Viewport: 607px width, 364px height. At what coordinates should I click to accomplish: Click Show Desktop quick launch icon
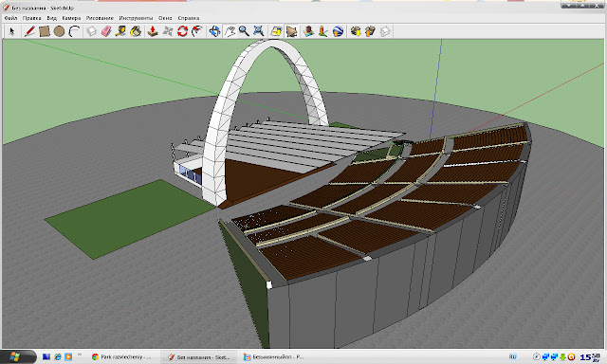[x=46, y=357]
